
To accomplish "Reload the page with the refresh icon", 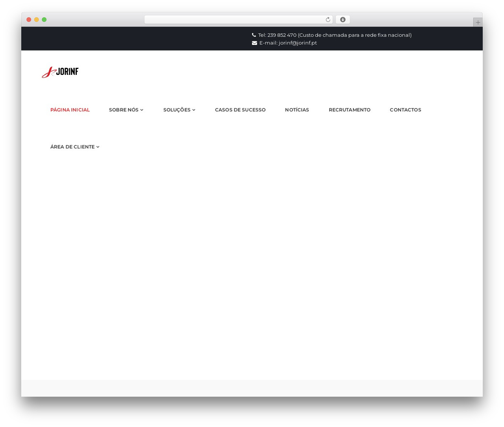I will coord(328,20).
